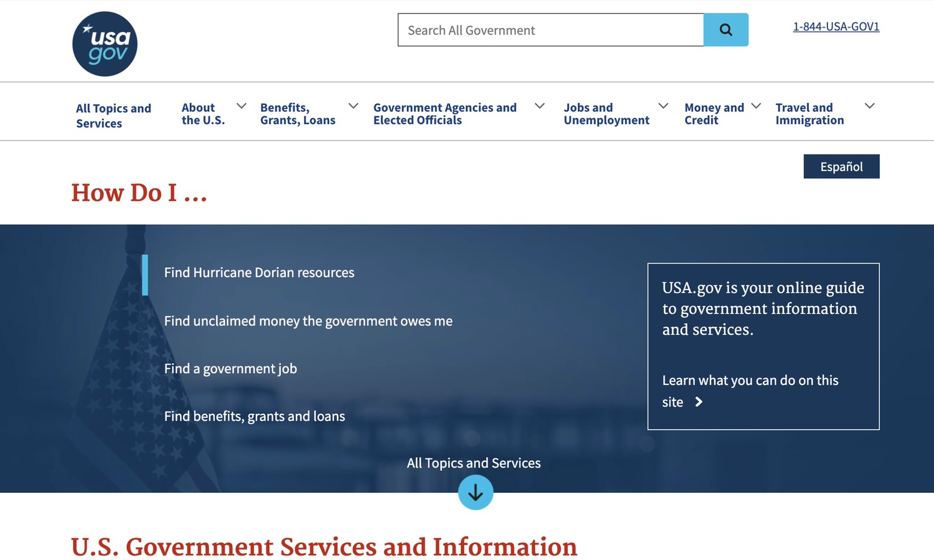This screenshot has height=560, width=934.
Task: Click inside the Search All Government field
Action: (x=551, y=30)
